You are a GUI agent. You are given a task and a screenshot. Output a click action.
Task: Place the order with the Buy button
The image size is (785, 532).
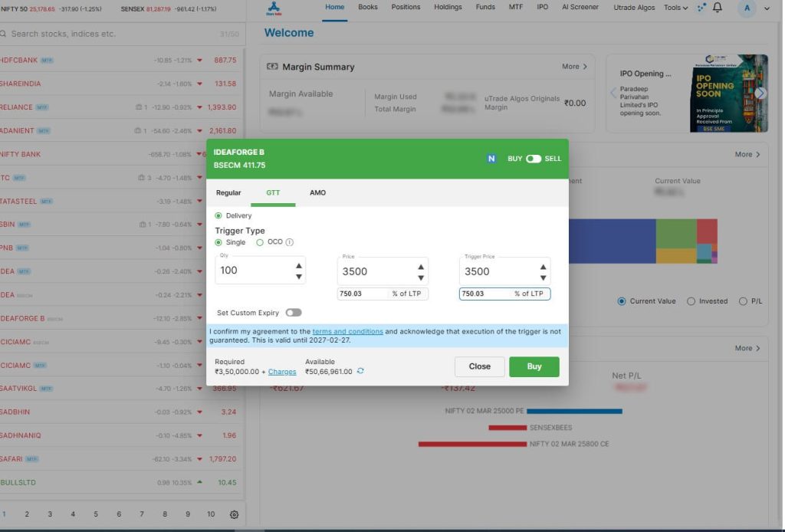click(x=534, y=366)
